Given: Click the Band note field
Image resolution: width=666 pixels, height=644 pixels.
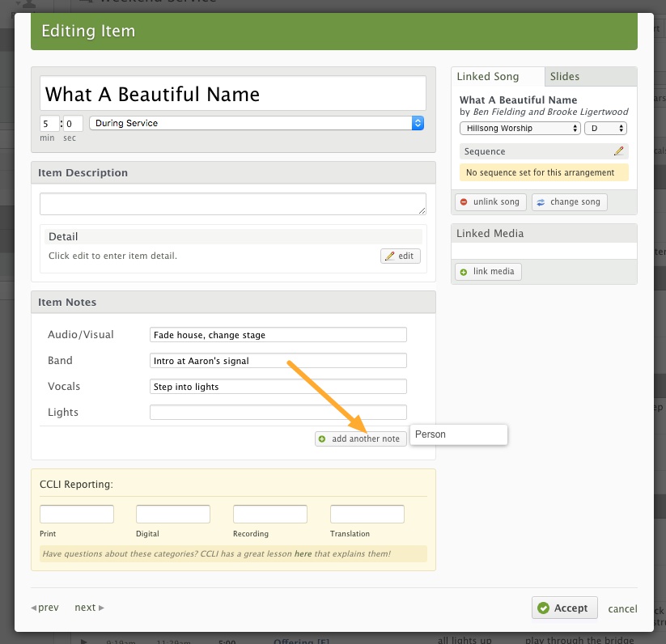Looking at the screenshot, I should tap(278, 360).
